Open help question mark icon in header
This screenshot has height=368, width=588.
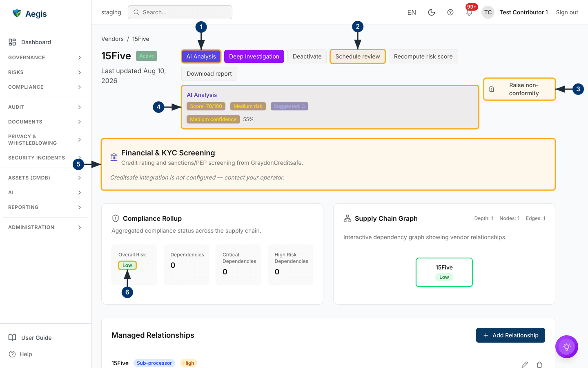click(x=450, y=12)
